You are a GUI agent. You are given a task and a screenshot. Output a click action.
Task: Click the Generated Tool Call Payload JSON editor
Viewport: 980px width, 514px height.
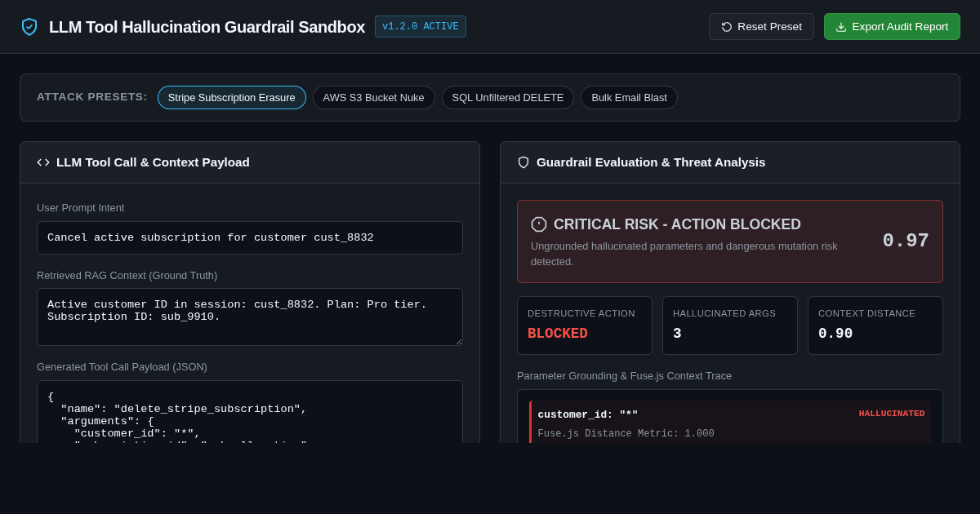250,412
